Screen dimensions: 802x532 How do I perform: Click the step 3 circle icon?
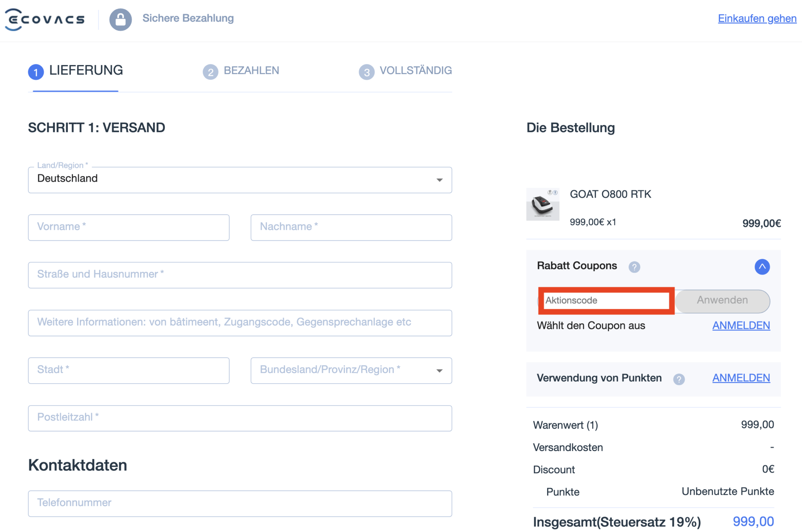367,72
